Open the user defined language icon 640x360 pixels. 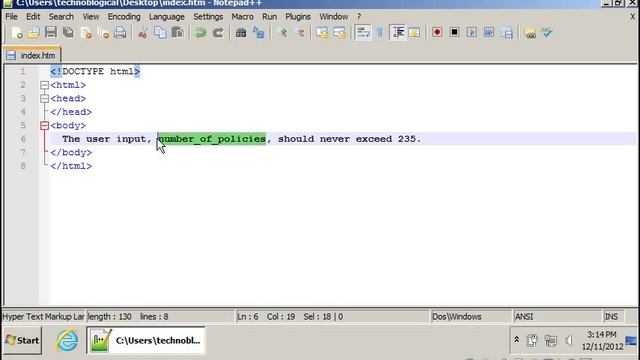tap(414, 33)
